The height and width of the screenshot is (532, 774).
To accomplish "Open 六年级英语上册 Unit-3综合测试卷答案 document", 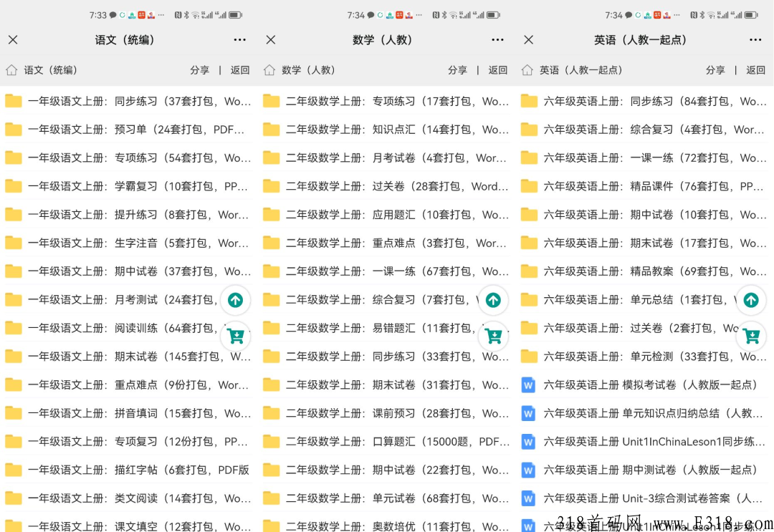I will coord(645,498).
